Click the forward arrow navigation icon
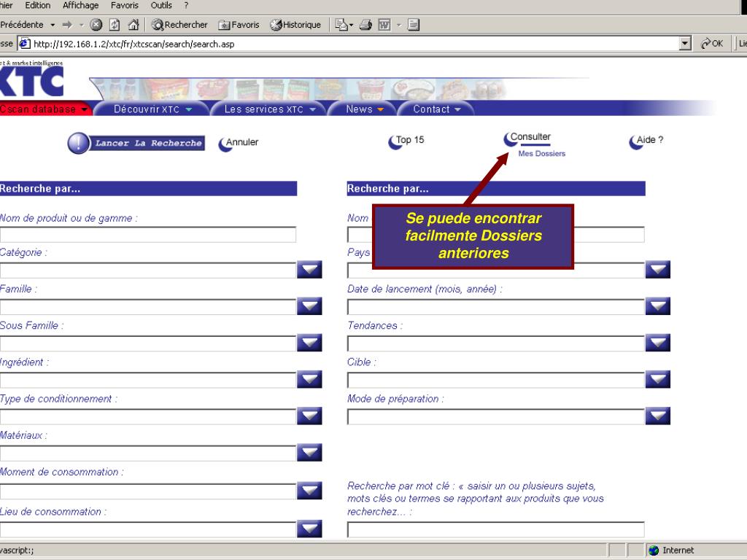 [67, 25]
